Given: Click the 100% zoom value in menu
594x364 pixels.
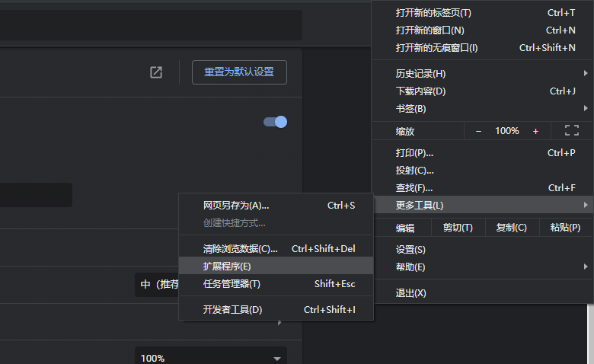Looking at the screenshot, I should (507, 131).
